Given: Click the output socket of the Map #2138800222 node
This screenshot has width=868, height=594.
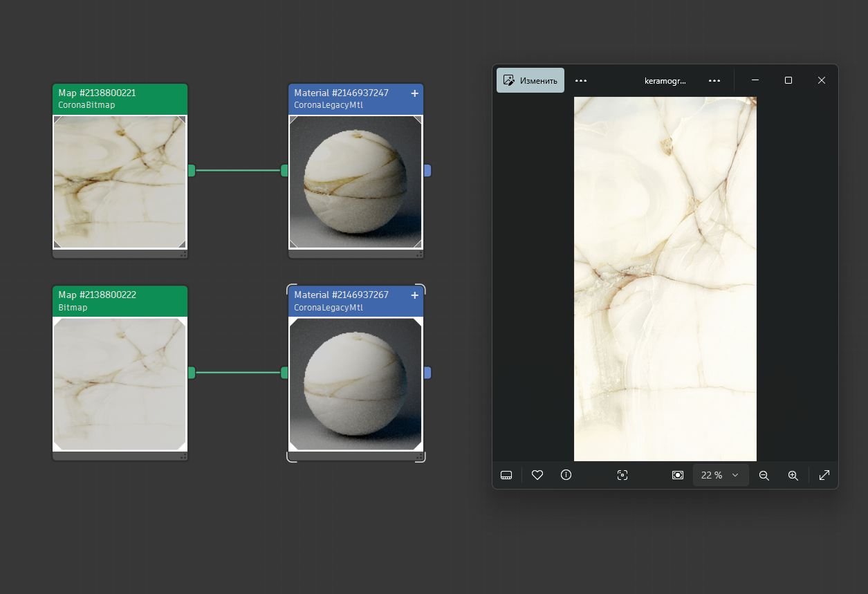Looking at the screenshot, I should coord(192,373).
